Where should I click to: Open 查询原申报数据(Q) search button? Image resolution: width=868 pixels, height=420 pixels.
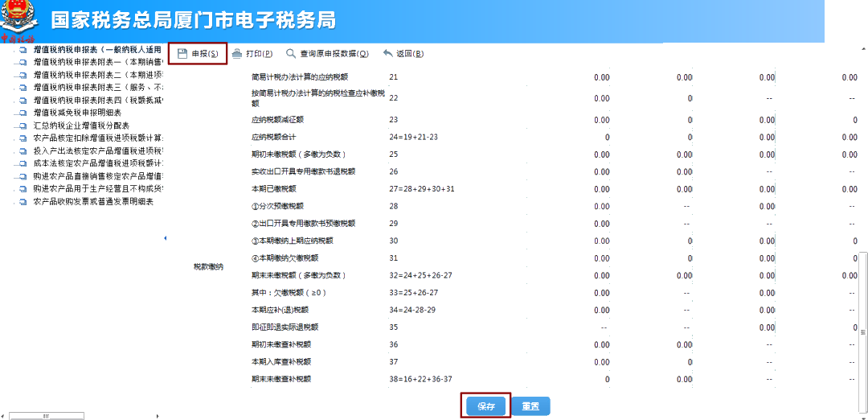327,54
